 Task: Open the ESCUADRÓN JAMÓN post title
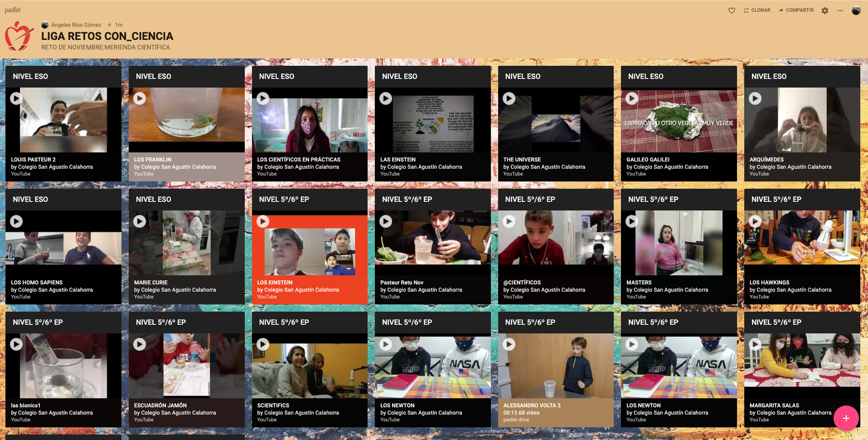tap(160, 406)
